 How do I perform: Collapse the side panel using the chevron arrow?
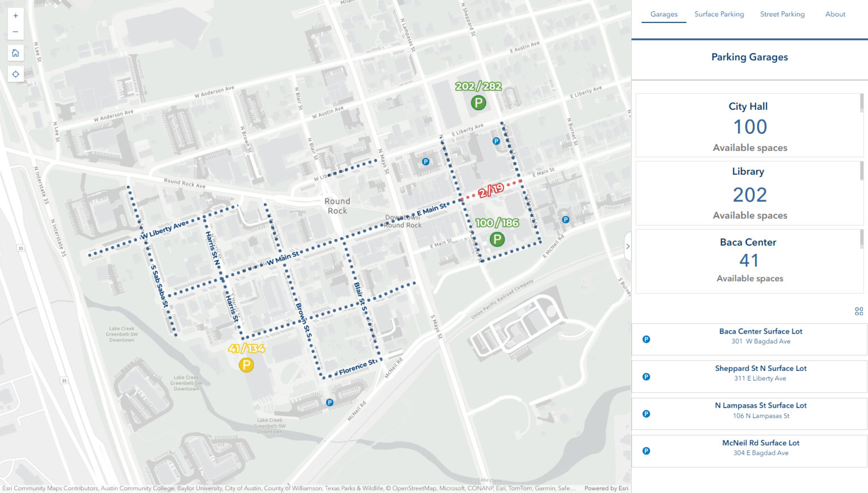(628, 246)
